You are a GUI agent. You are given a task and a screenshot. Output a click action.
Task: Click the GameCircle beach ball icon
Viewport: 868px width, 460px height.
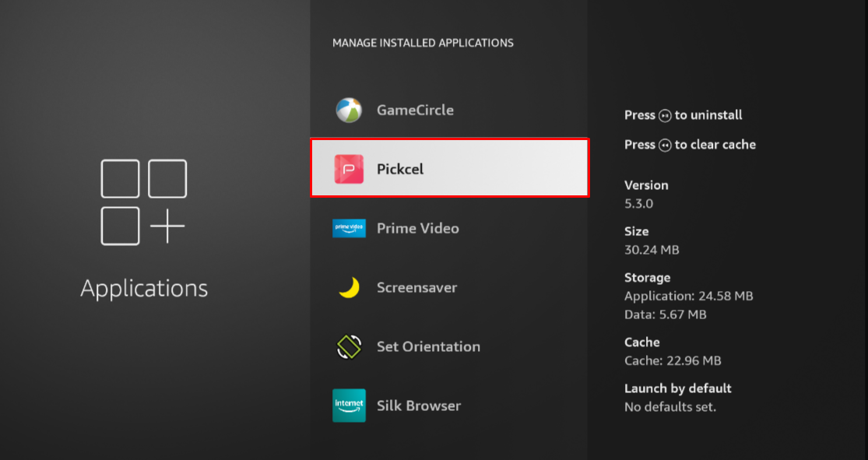point(349,111)
